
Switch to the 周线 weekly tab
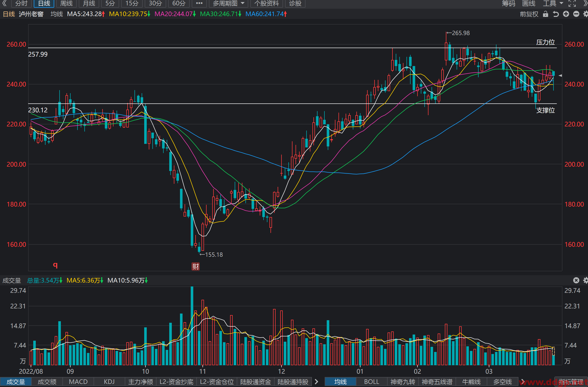pos(66,3)
